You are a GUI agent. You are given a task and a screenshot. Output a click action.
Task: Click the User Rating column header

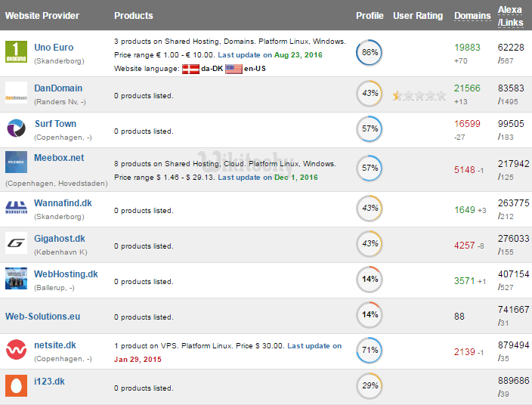(418, 16)
